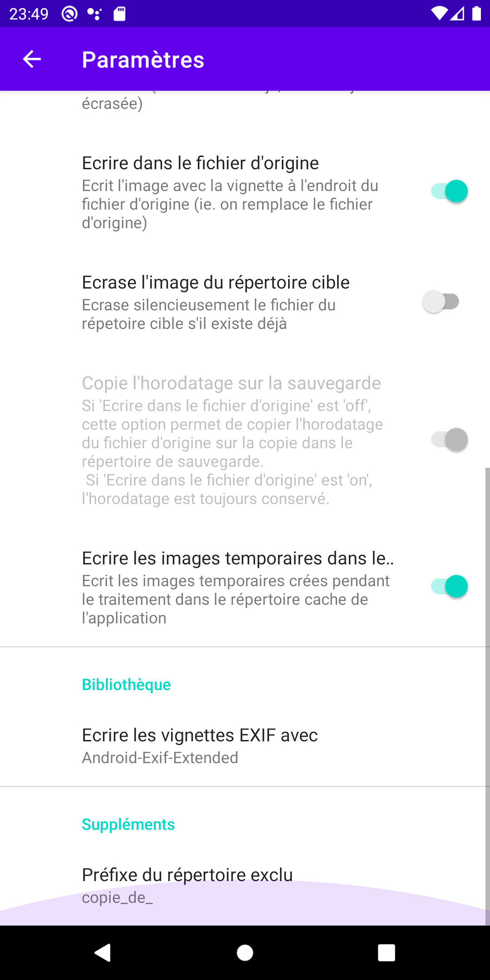This screenshot has width=490, height=980.
Task: Tap the Suppléments section header
Action: [128, 824]
